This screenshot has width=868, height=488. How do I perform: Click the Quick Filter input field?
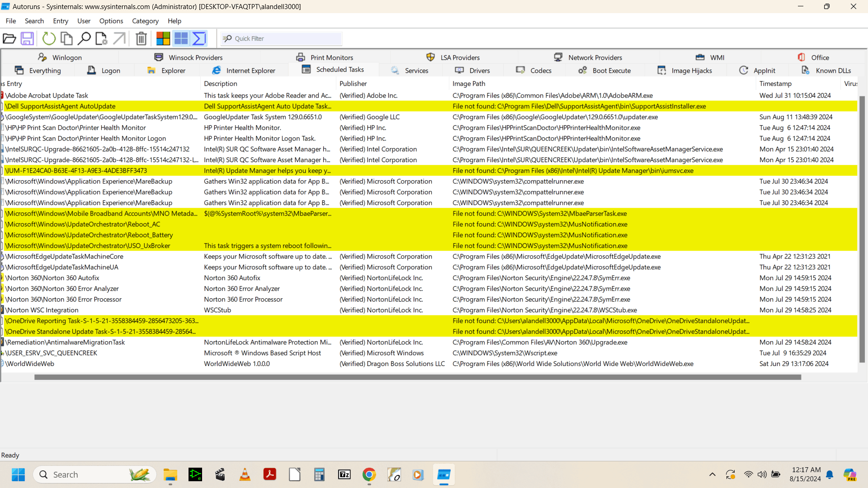click(287, 39)
